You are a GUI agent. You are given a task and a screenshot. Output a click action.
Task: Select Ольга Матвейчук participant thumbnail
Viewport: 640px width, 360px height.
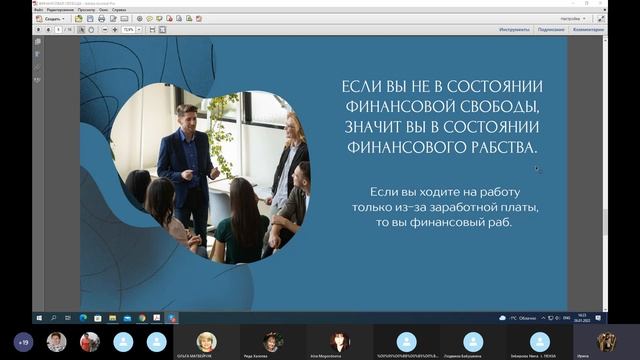pyautogui.click(x=207, y=342)
